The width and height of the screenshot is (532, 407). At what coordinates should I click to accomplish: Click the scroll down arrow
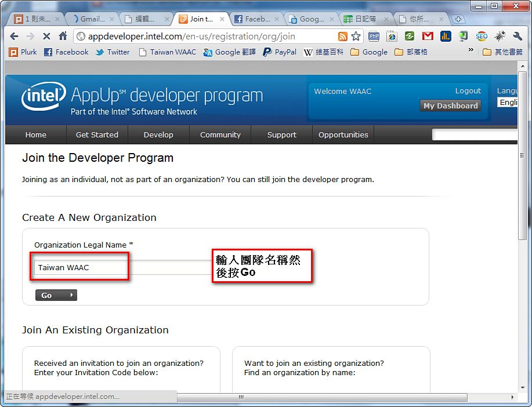click(523, 387)
